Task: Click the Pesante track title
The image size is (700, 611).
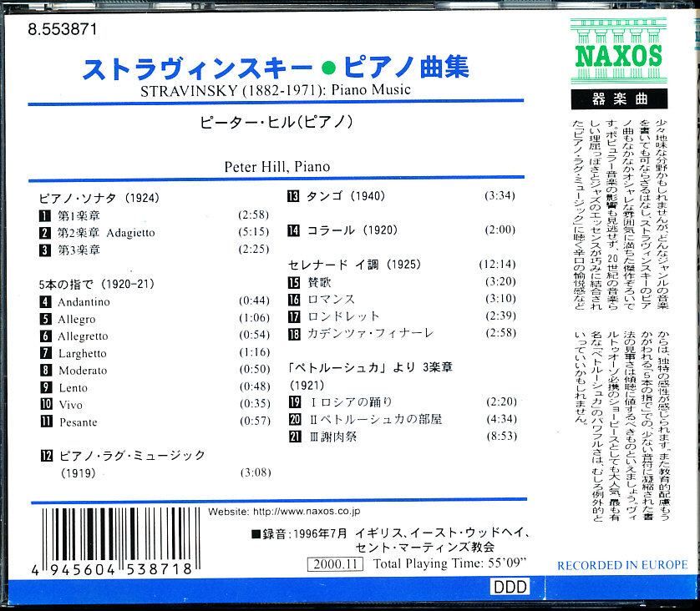Action: [x=79, y=422]
